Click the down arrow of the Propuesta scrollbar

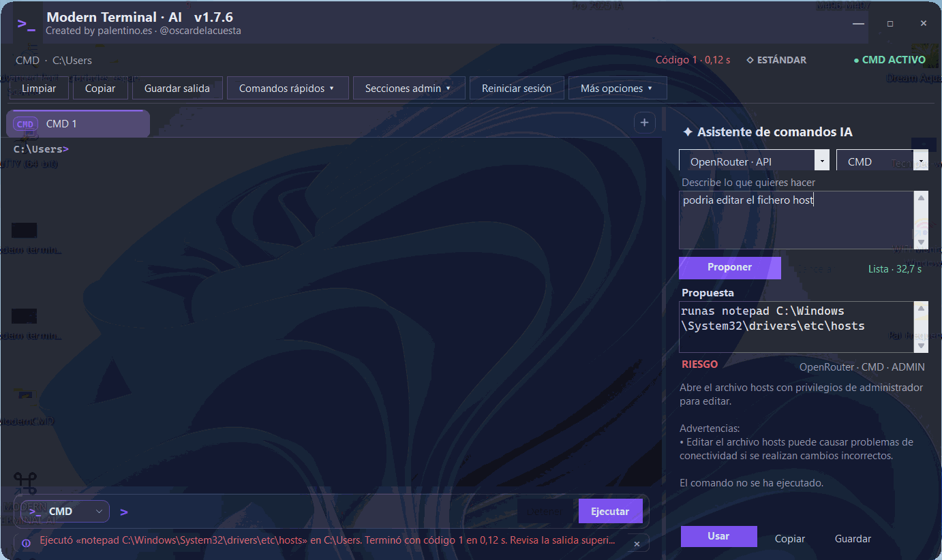click(922, 346)
